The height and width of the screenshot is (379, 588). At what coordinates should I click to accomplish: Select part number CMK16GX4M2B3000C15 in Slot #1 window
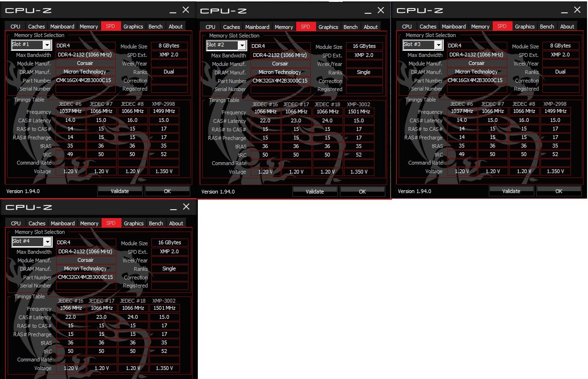(85, 80)
